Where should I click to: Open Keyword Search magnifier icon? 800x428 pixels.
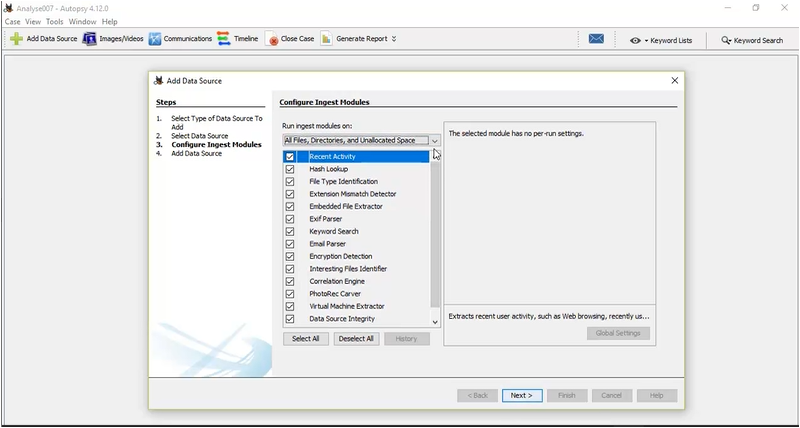(726, 40)
